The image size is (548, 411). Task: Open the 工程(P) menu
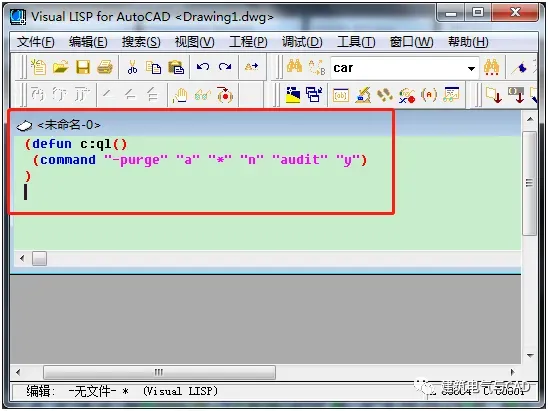tap(248, 42)
